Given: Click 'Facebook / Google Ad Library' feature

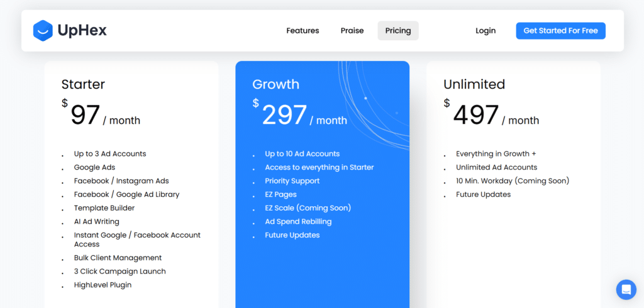Looking at the screenshot, I should coord(126,195).
